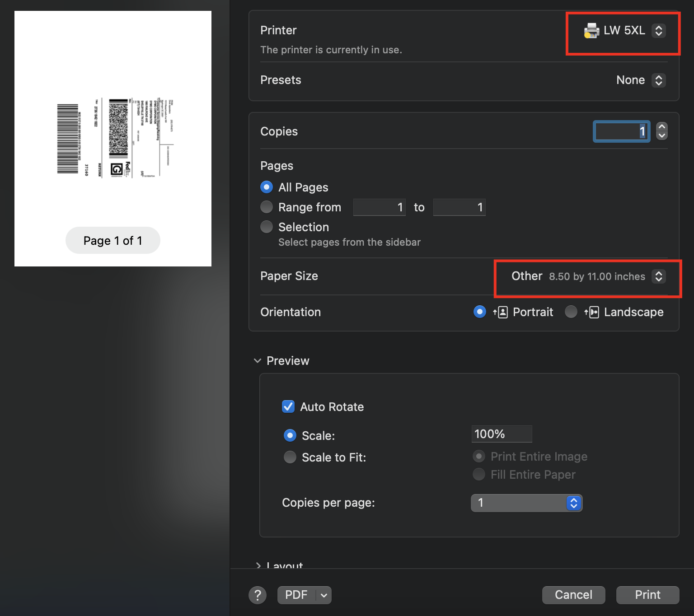
Task: Expand the Layout section
Action: tap(258, 565)
